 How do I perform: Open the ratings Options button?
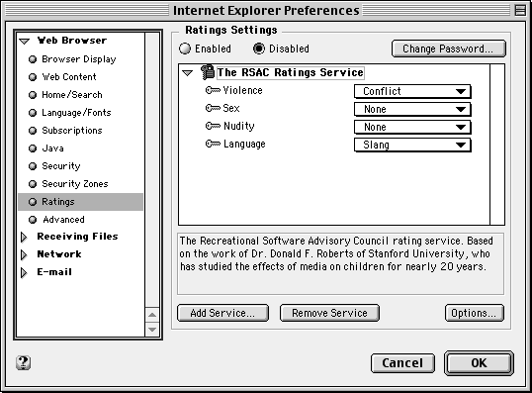475,313
